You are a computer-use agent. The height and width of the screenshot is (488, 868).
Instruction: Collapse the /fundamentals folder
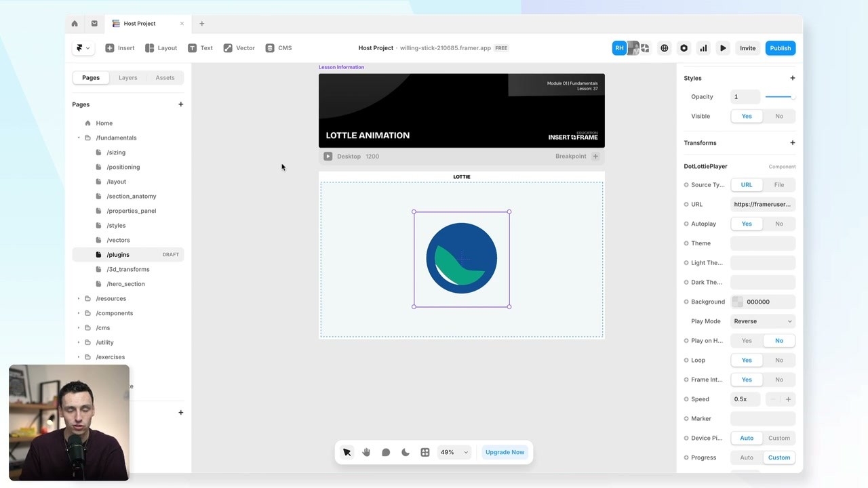pos(79,138)
